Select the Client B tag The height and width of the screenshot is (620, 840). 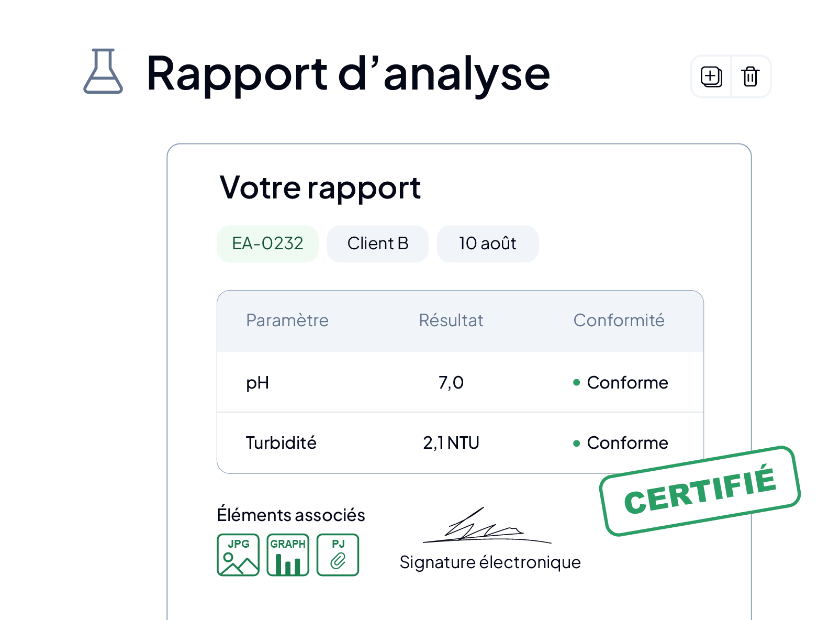click(378, 244)
